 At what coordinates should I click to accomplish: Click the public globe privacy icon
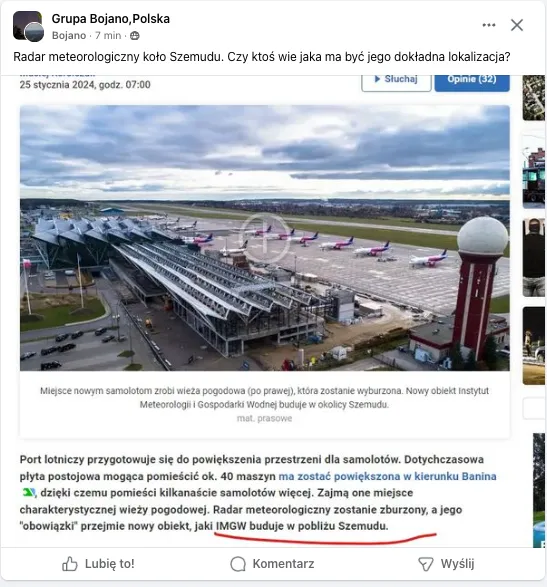tap(134, 36)
